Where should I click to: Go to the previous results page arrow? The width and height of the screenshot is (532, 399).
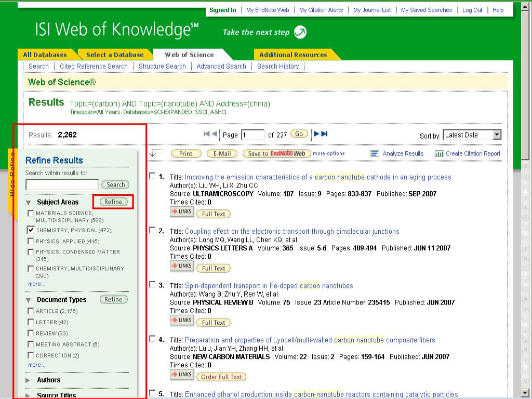tap(214, 134)
